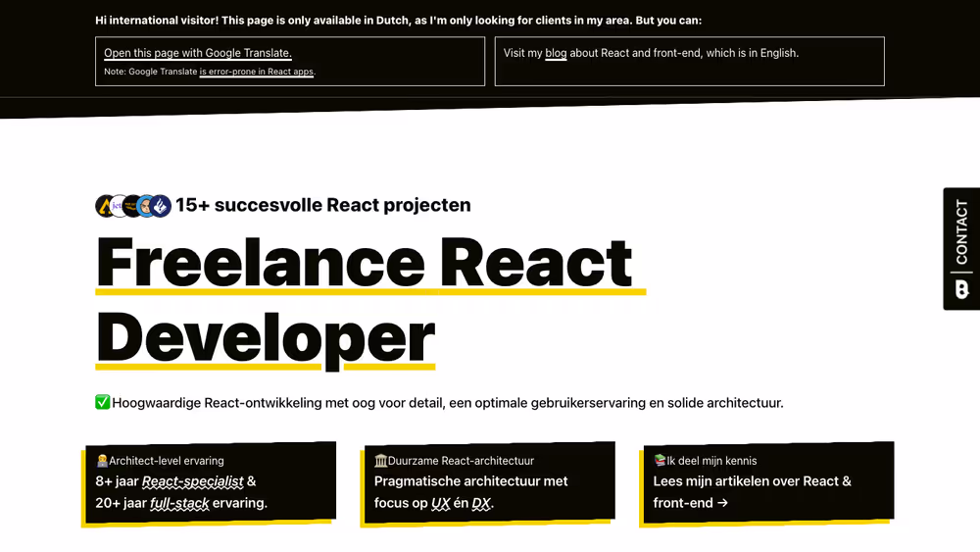Click the 'UX' abbreviation in architecture card
The height and width of the screenshot is (552, 980).
click(x=441, y=503)
